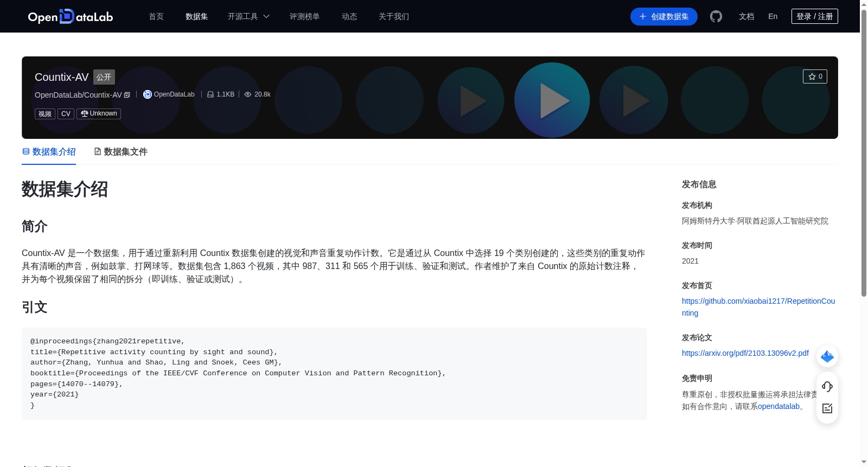The height and width of the screenshot is (467, 868).
Task: Click the 发布信息 heading
Action: click(699, 184)
